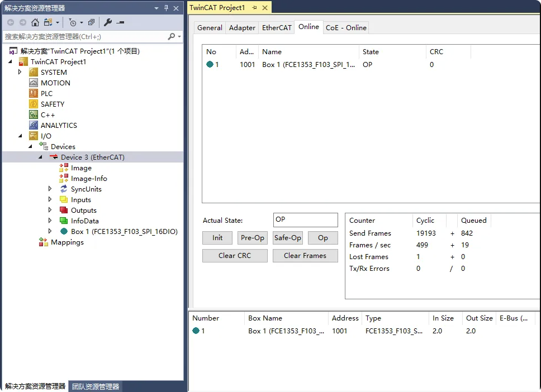Expand the SYSTEM tree node
The image size is (541, 392).
point(20,72)
